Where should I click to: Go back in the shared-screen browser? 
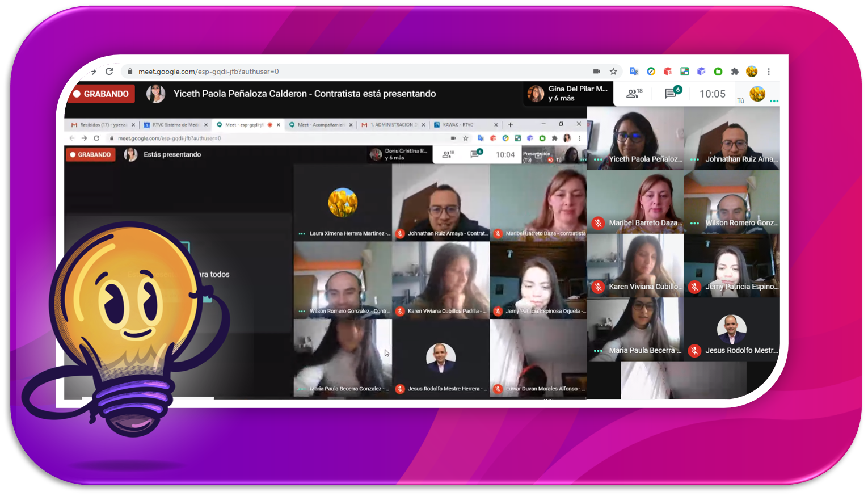pos(72,138)
